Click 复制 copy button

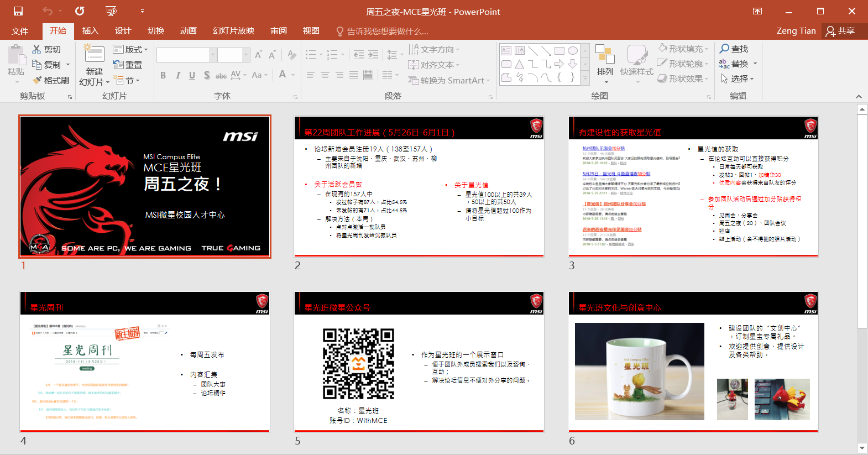(47, 65)
